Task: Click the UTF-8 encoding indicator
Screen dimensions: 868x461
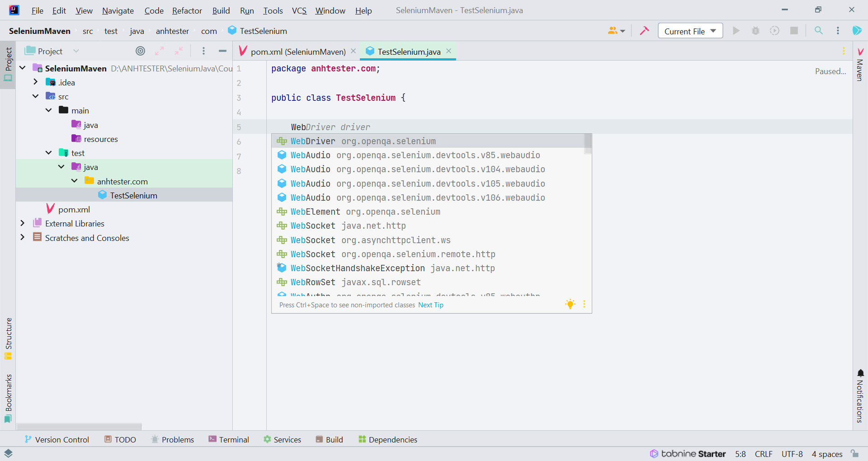Action: [792, 454]
